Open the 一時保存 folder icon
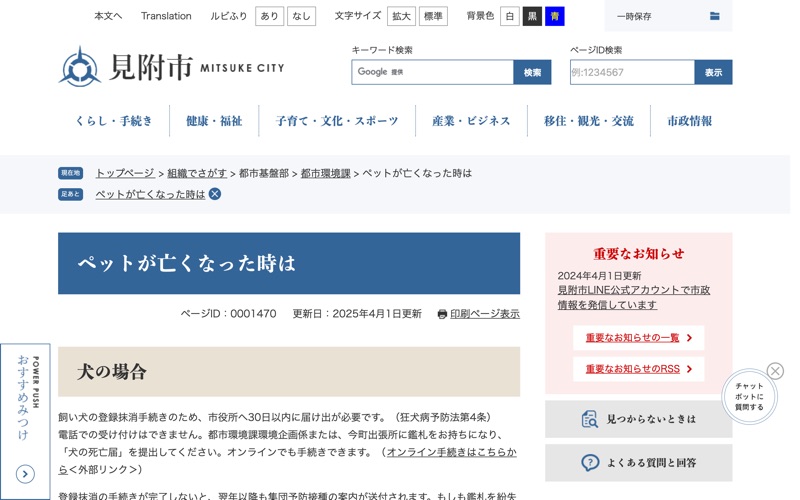Image resolution: width=800 pixels, height=500 pixels. point(714,16)
